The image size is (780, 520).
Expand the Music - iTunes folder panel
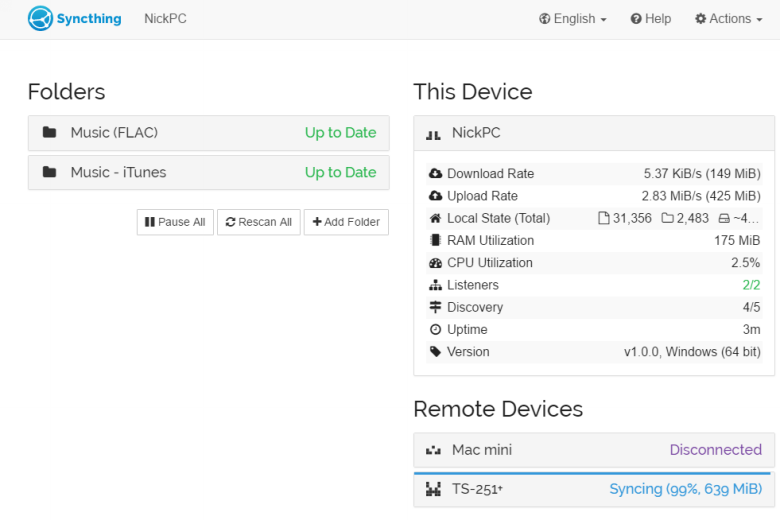tap(209, 173)
